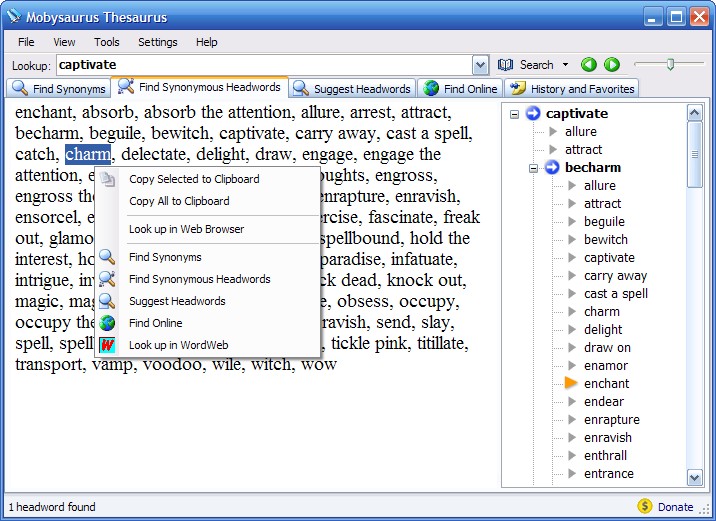Choose Copy All to Clipboard
This screenshot has width=716, height=521.
tap(207, 201)
